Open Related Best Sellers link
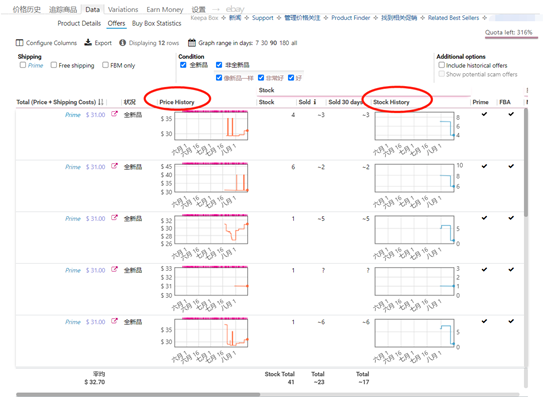Screen dimensions: 554x397 pyautogui.click(x=453, y=18)
